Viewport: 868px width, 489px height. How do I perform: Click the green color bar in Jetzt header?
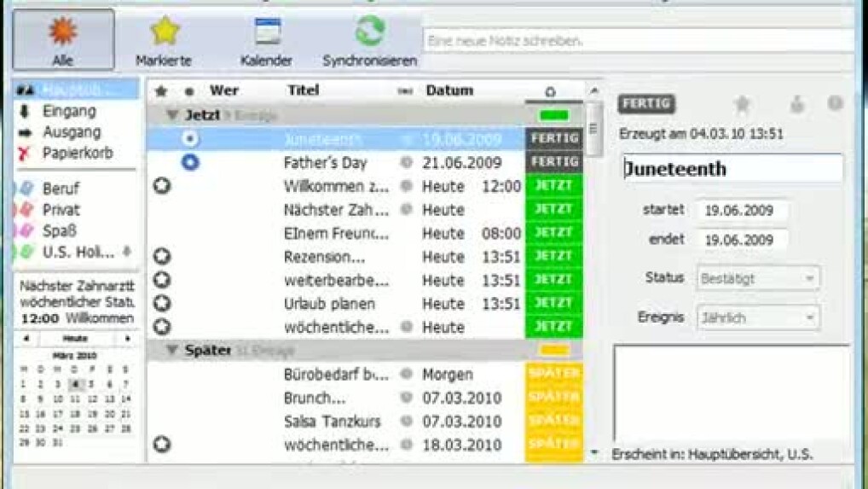[x=554, y=115]
